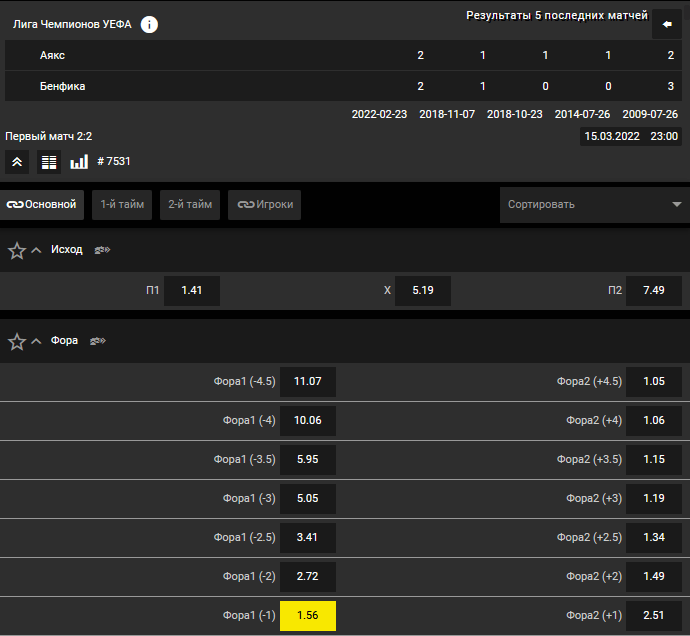
Task: Select П2 odds 7.49
Action: [x=654, y=290]
